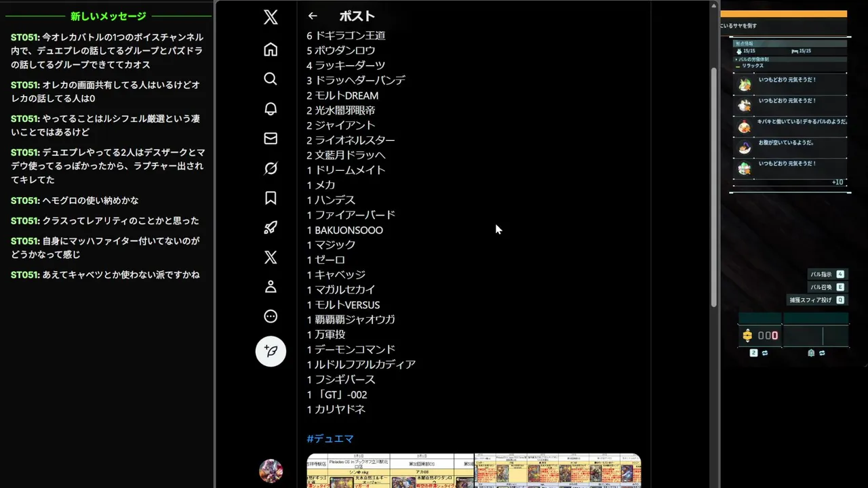Open the rocket icon in X sidebar

tap(271, 228)
